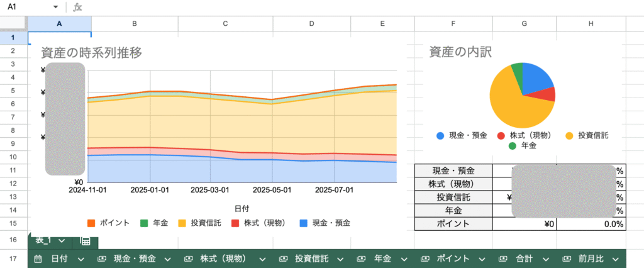Click the orange ポイント legend swatch
This screenshot has height=268, width=644.
[x=91, y=223]
